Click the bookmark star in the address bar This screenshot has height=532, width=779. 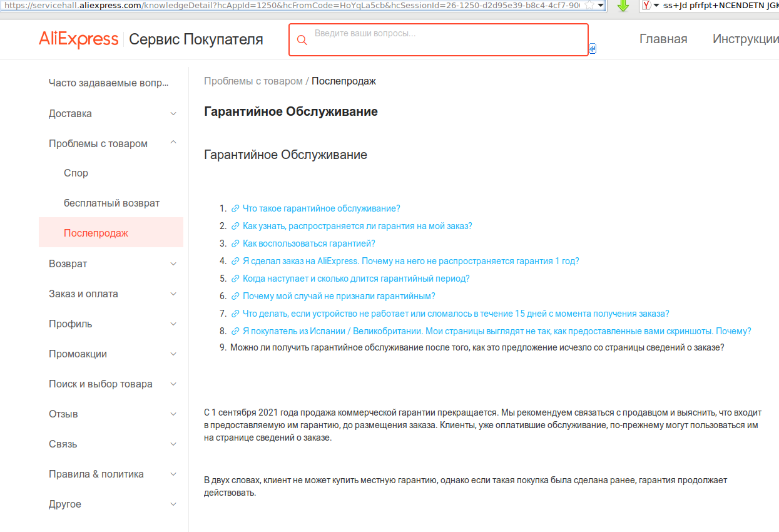[589, 5]
